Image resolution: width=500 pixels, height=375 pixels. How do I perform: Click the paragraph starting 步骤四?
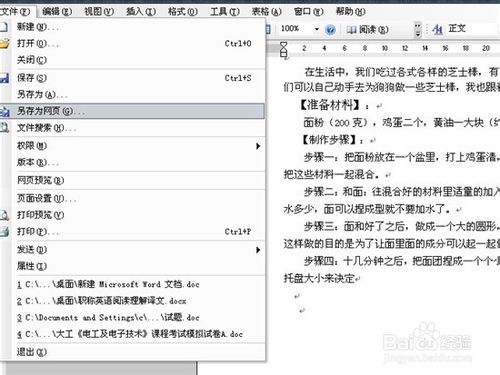[x=391, y=269]
